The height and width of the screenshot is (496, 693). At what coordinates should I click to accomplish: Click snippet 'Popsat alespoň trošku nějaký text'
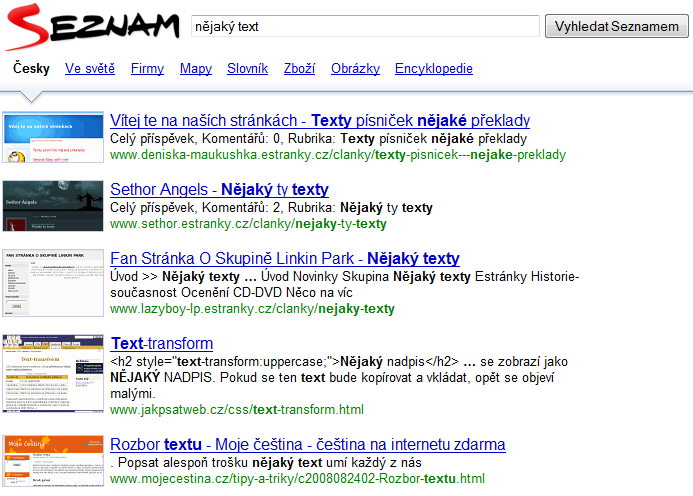click(266, 463)
